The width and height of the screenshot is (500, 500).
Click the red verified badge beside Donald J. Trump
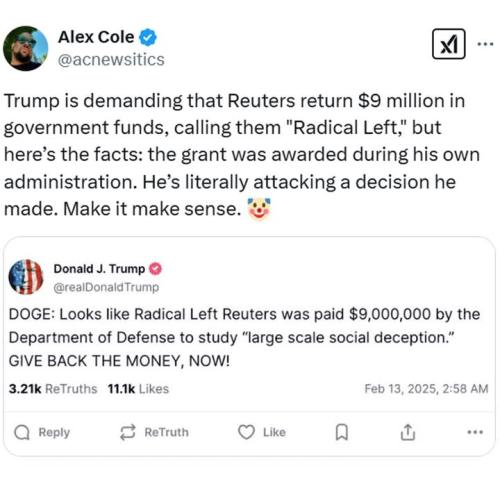click(155, 269)
